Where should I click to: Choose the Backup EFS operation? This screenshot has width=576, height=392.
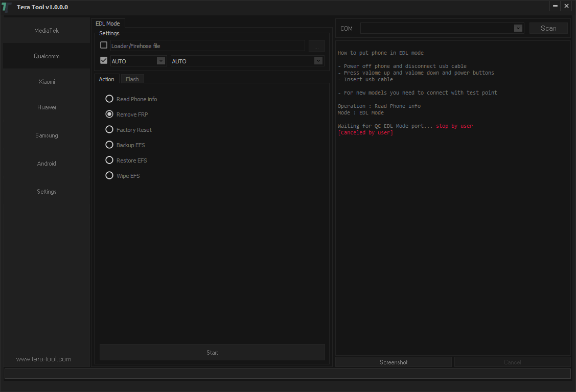[x=109, y=145]
